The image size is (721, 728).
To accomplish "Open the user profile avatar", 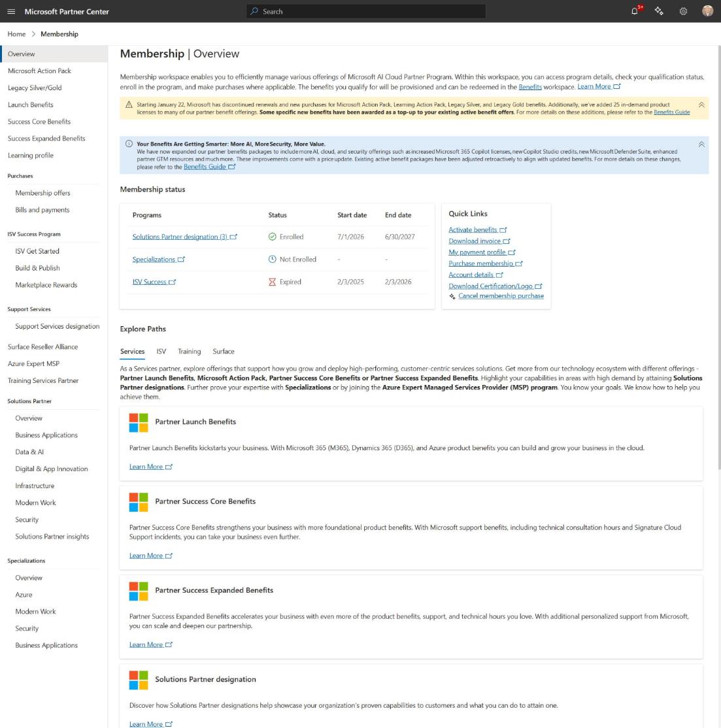I will 707,11.
